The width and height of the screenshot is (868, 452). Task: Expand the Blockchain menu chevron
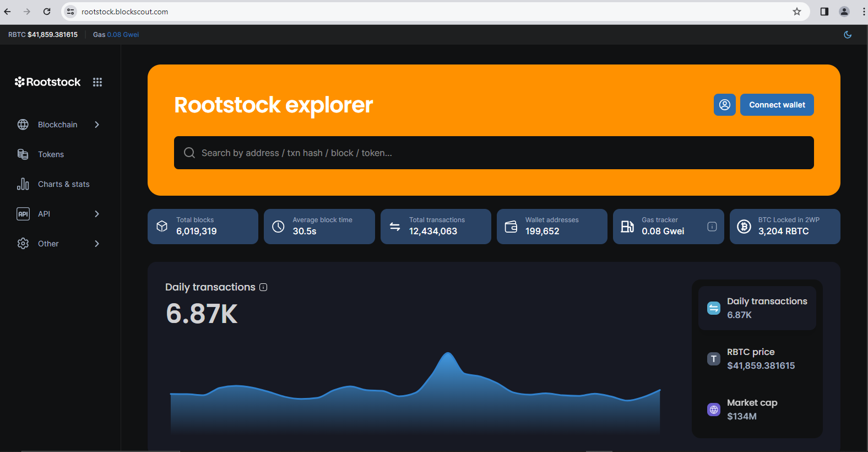click(x=97, y=125)
